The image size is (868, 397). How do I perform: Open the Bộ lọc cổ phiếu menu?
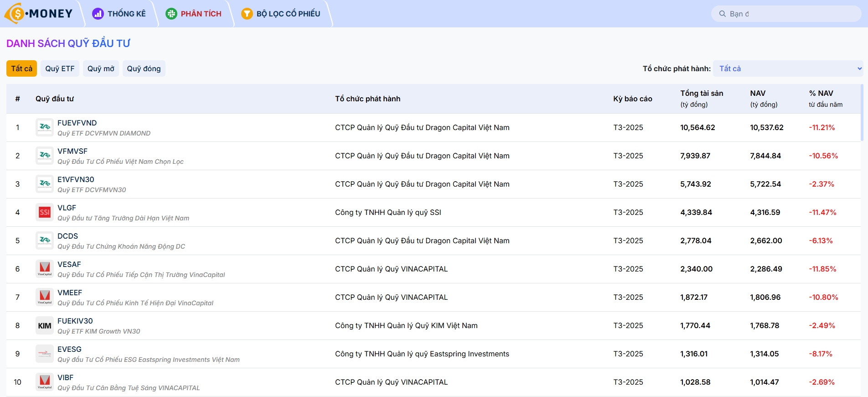(281, 14)
